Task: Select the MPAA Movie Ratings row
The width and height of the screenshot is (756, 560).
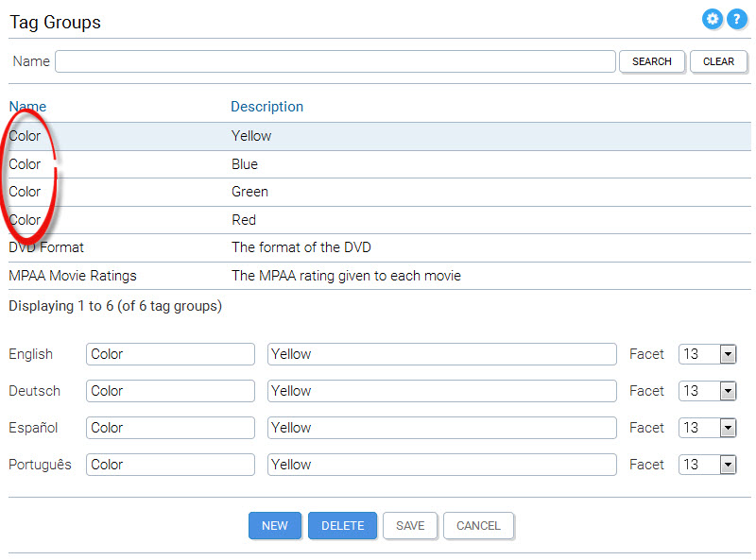Action: tap(380, 276)
